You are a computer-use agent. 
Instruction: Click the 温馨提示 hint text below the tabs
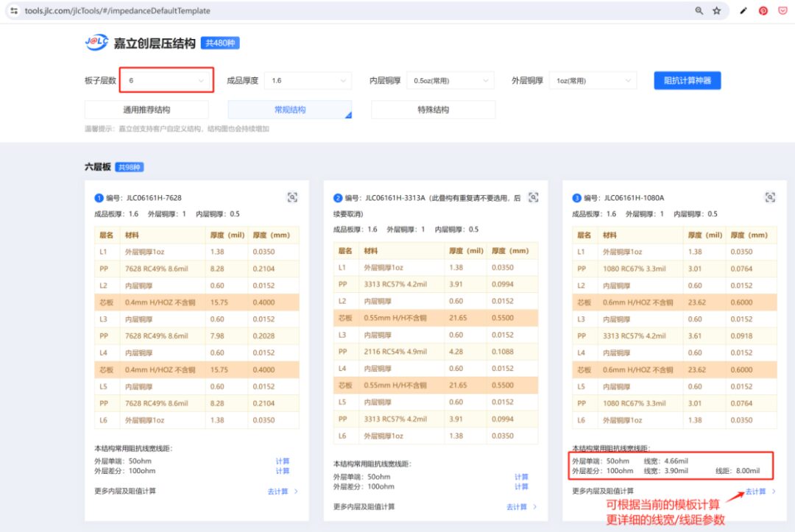tap(177, 129)
